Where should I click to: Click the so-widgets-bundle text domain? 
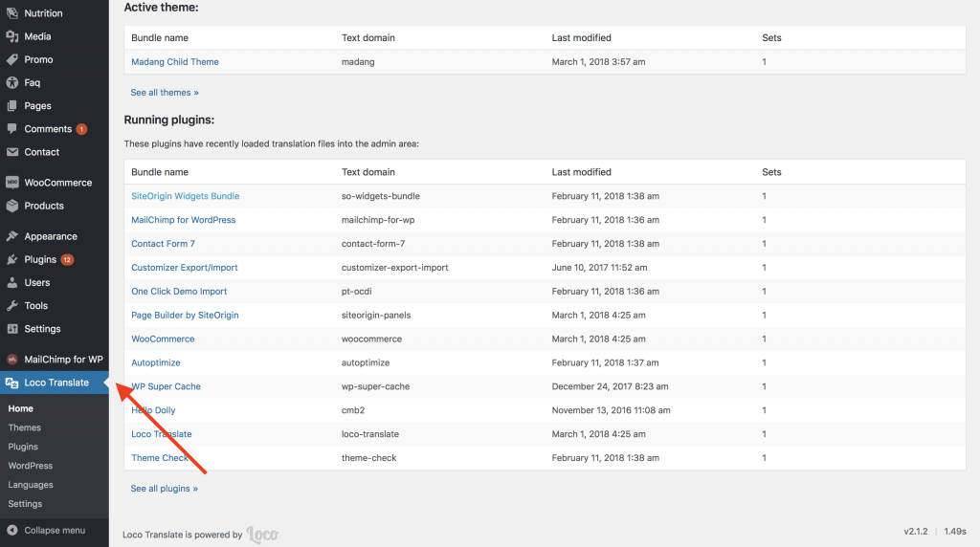[x=381, y=196]
